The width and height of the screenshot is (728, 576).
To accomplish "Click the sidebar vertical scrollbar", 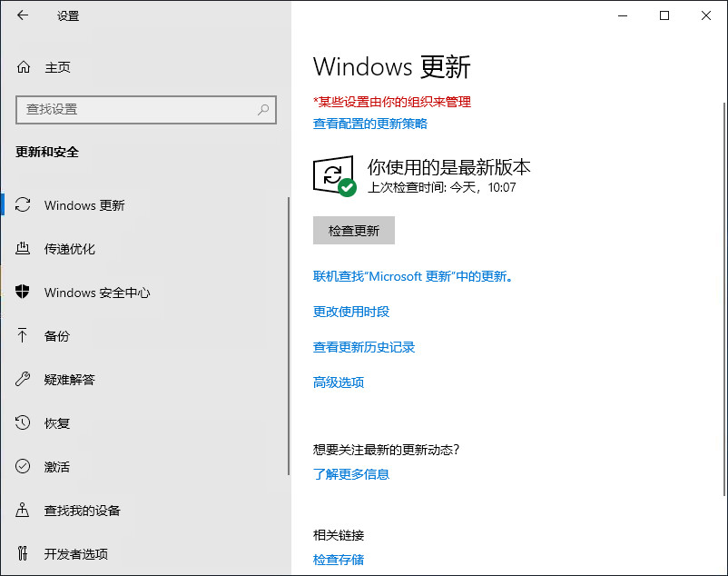I will pyautogui.click(x=289, y=336).
